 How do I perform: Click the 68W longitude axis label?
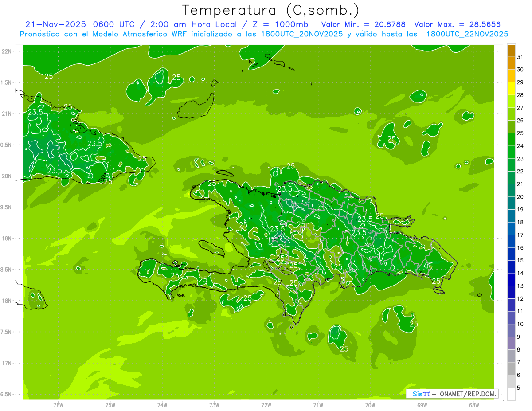pos(474,405)
